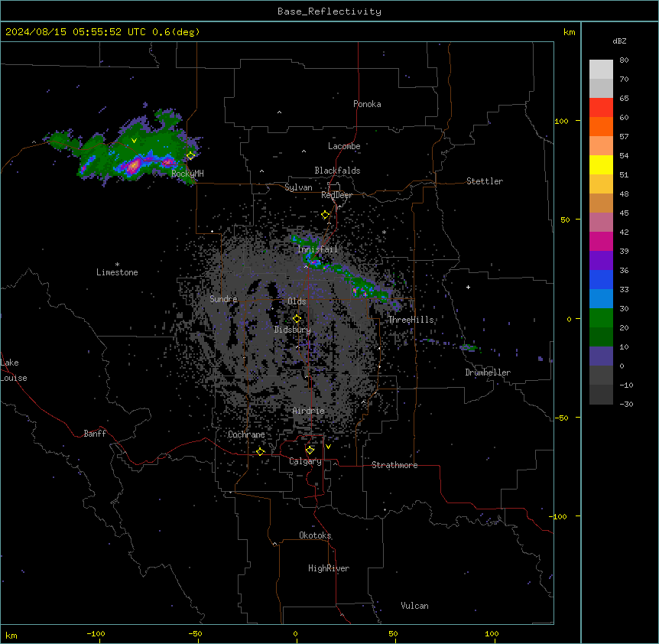This screenshot has width=659, height=644.
Task: Click the white plus marker northwest of Drumheller
Action: tap(468, 287)
